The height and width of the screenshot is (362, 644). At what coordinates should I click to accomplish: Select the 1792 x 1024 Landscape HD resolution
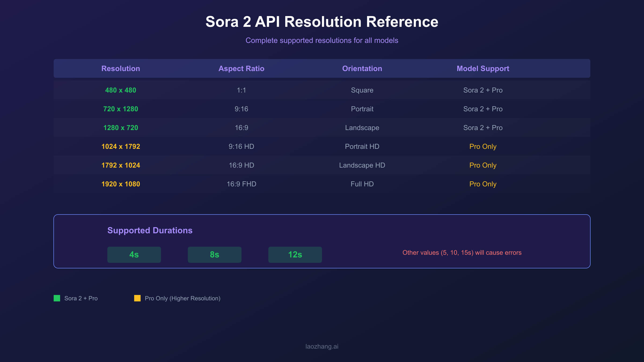[x=121, y=165]
